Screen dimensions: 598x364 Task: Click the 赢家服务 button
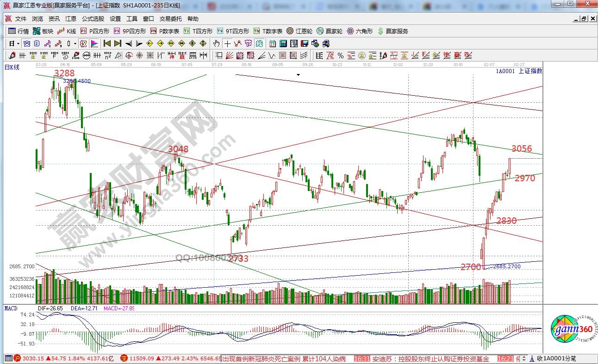tap(393, 31)
